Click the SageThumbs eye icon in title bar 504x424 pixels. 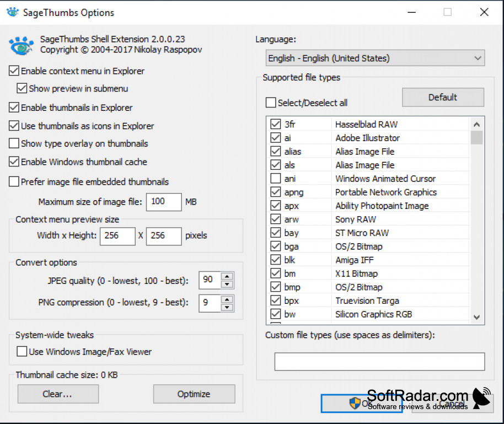13,12
